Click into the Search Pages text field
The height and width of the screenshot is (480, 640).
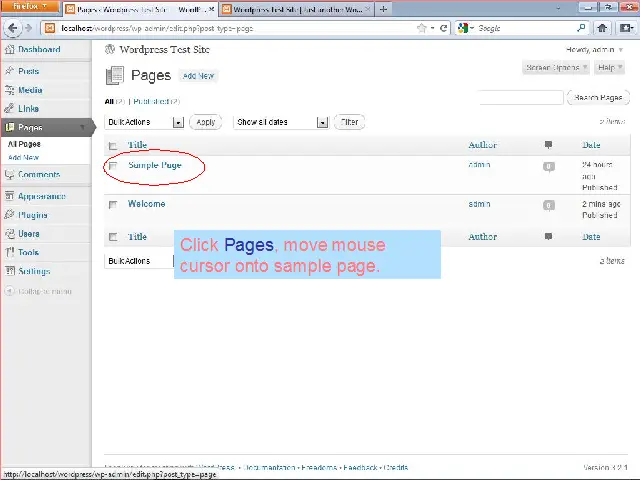[x=521, y=98]
